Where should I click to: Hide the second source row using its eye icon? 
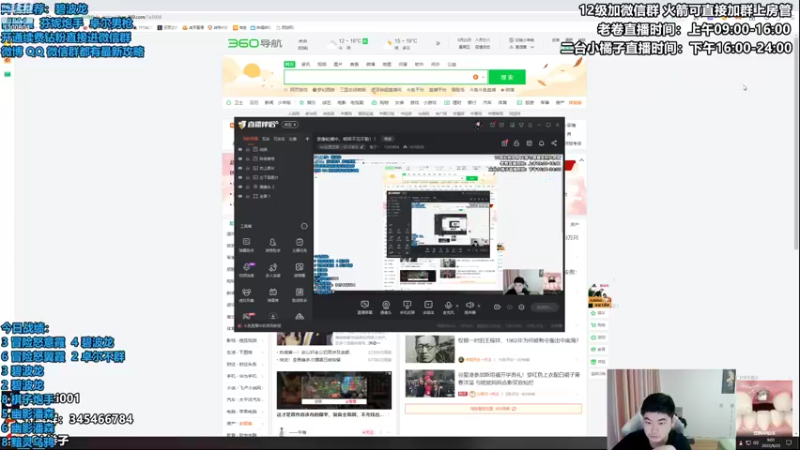coord(240,159)
